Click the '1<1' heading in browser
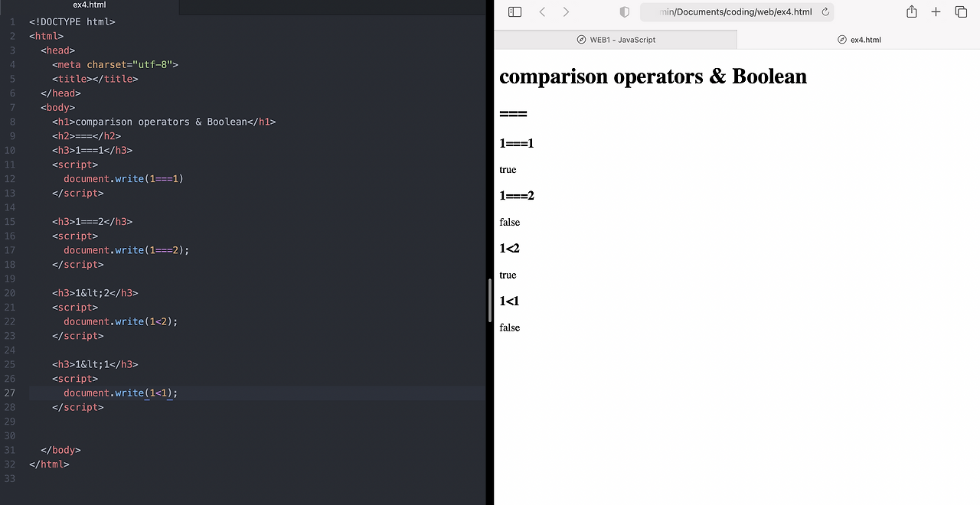The width and height of the screenshot is (980, 505). coord(509,301)
